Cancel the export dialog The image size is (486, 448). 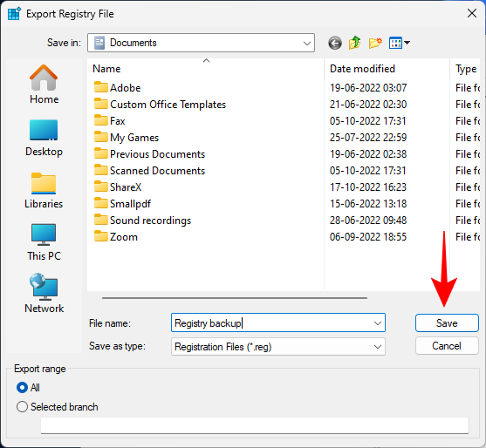(x=447, y=346)
